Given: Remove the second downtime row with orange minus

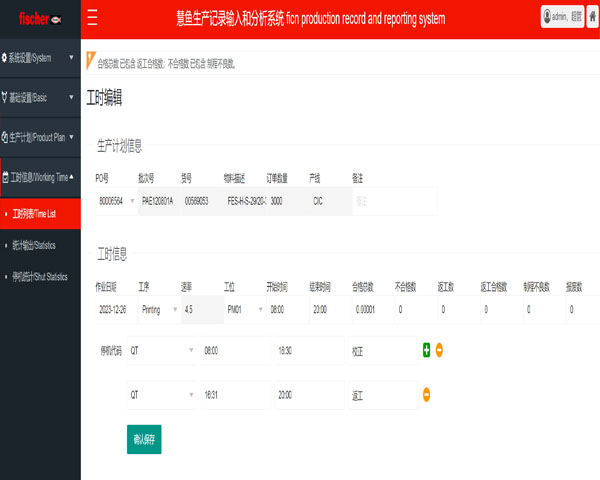Looking at the screenshot, I should 426,395.
